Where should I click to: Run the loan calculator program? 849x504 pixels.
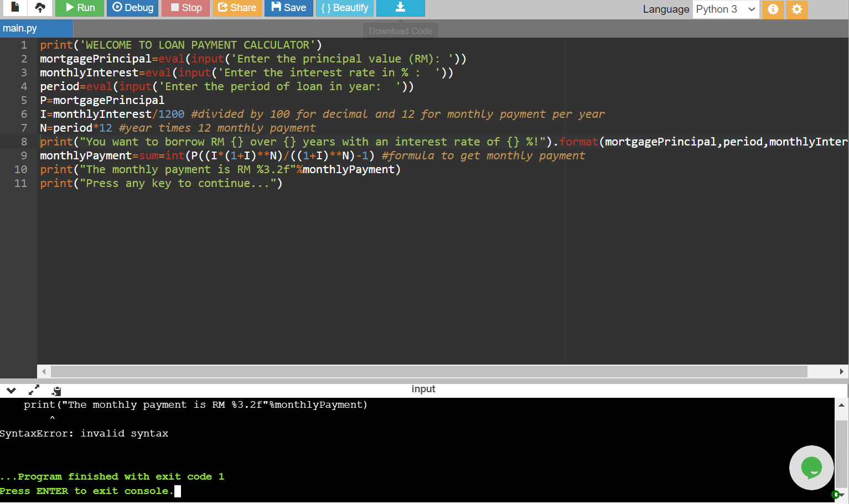79,8
